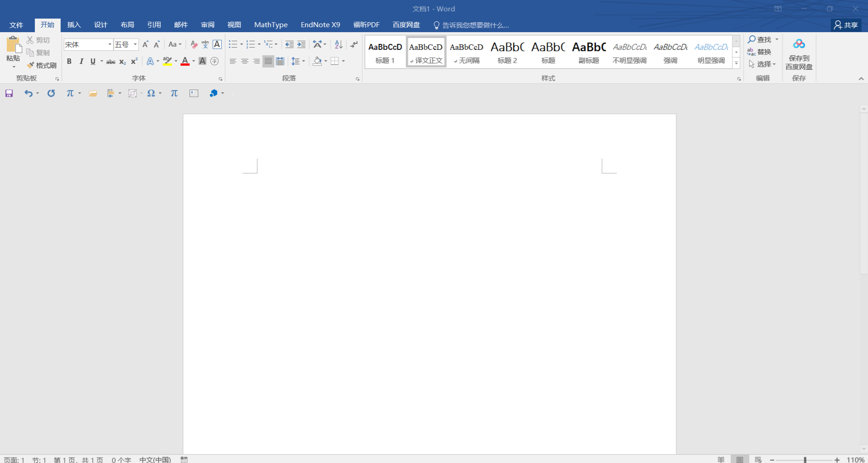Switch to the MathType tab

[270, 25]
